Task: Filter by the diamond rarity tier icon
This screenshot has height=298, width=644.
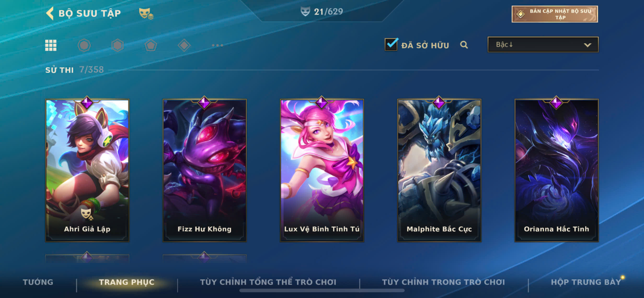Action: point(184,45)
